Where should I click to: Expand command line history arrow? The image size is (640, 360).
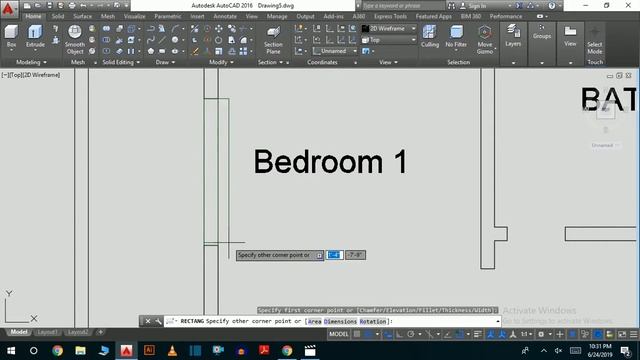[x=498, y=321]
